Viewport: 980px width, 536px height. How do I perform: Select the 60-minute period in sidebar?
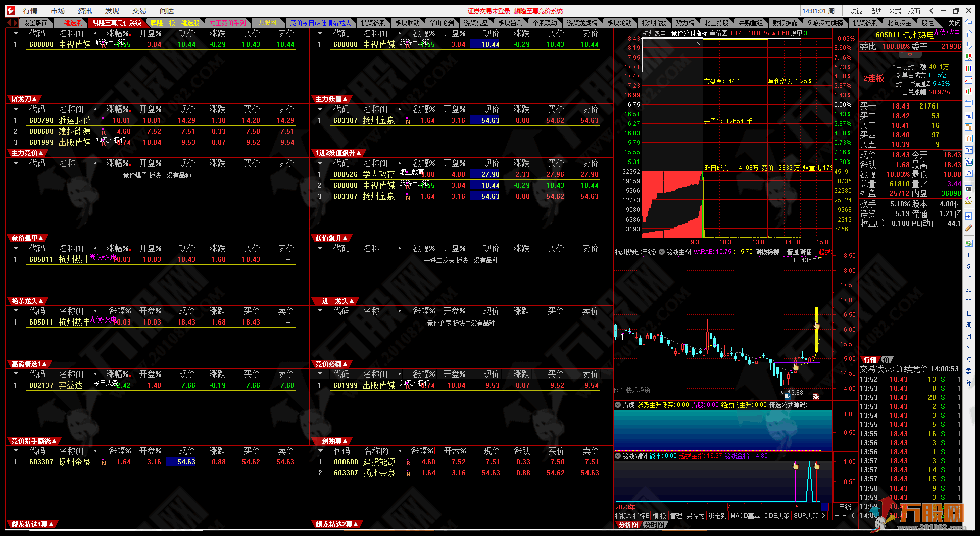[x=968, y=301]
